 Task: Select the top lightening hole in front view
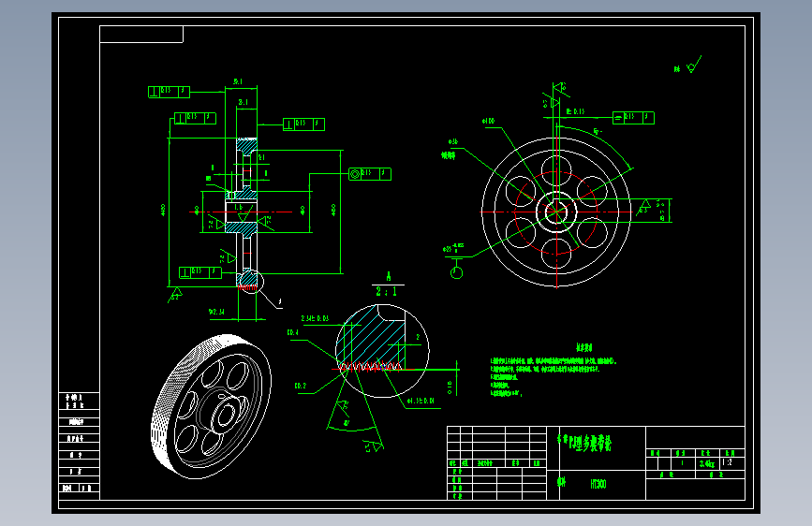coord(556,170)
